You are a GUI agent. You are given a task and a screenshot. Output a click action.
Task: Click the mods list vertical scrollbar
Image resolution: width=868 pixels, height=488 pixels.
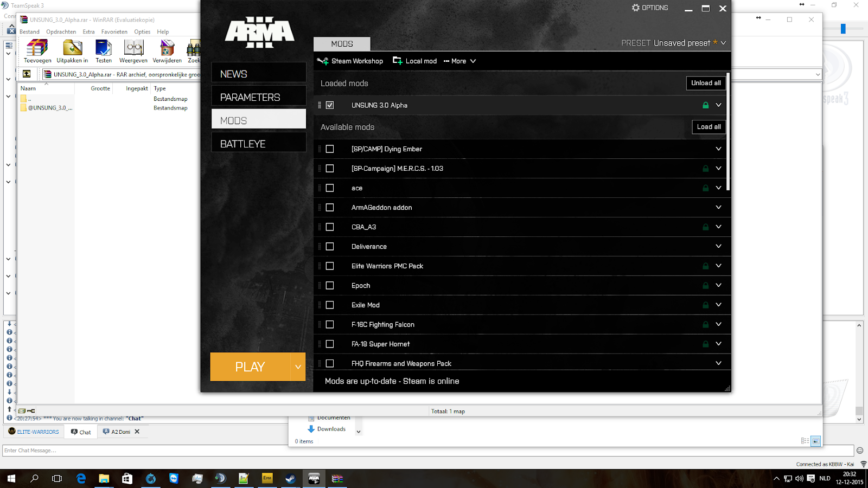click(728, 132)
